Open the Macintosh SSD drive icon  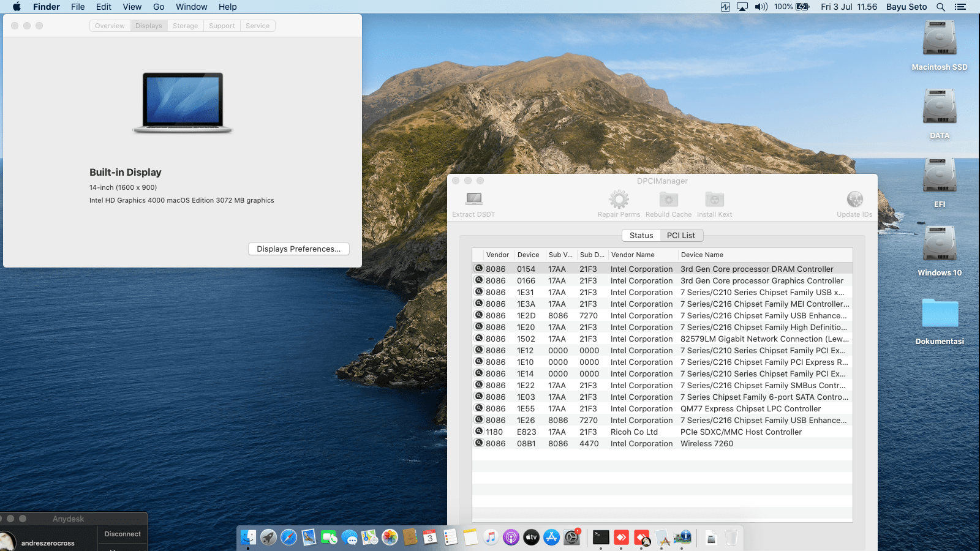939,39
